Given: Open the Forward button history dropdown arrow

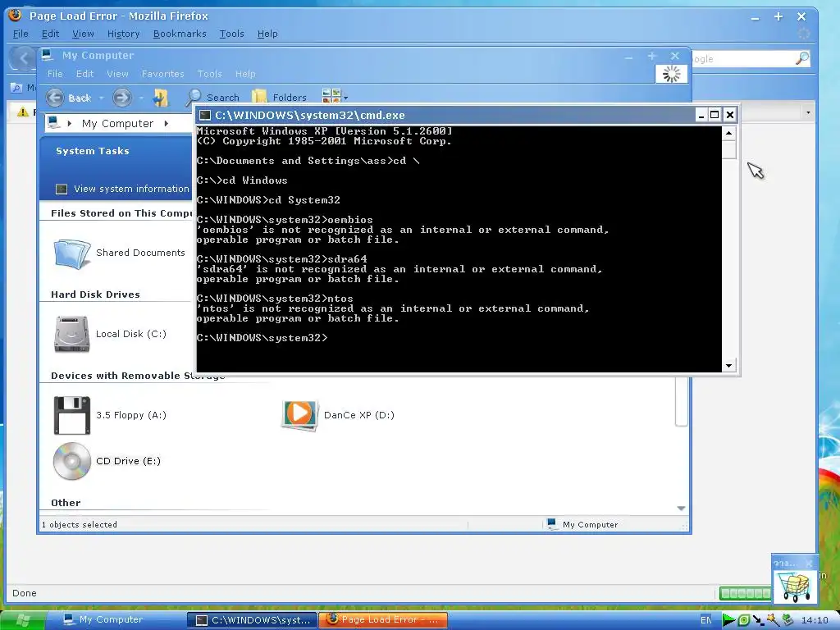Looking at the screenshot, I should tap(141, 98).
